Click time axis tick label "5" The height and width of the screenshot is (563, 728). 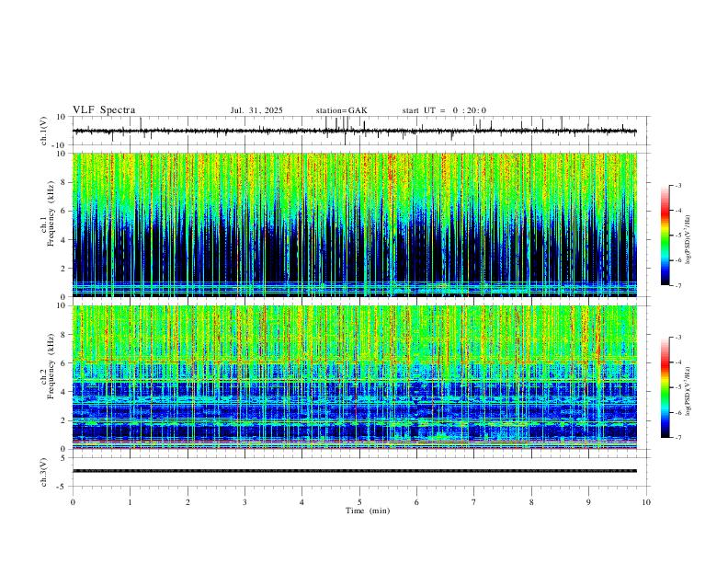(x=359, y=502)
